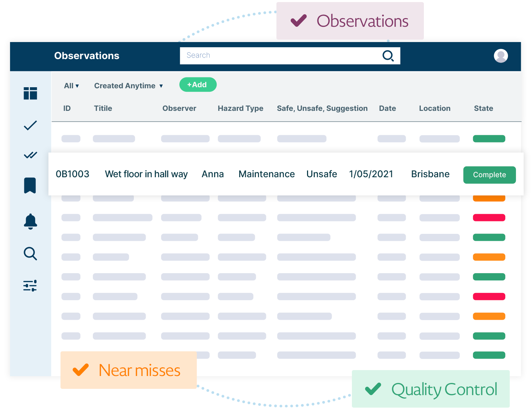Select the double checkmark icon in the sidebar

tap(30, 155)
